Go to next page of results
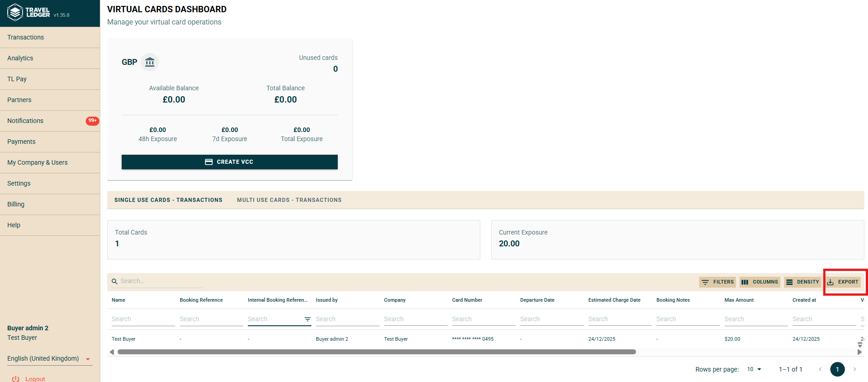 click(854, 369)
